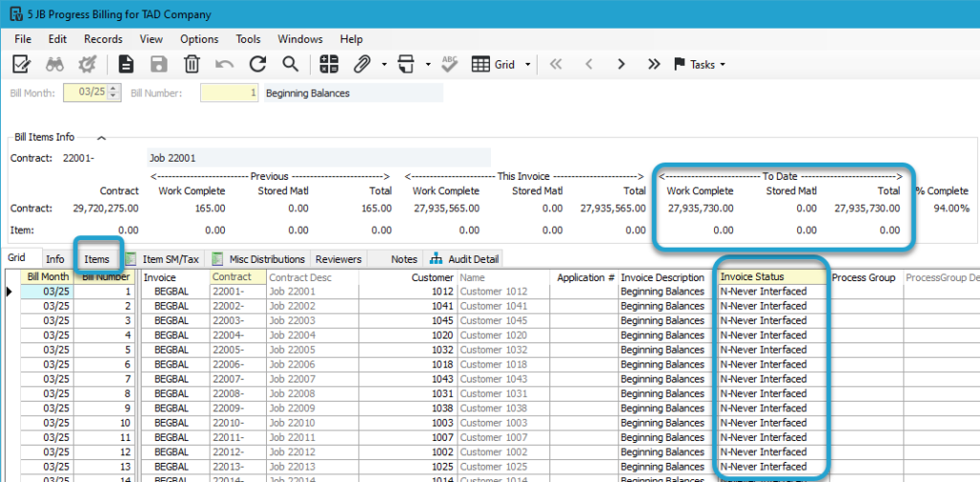
Task: Open the Tools menu
Action: (x=248, y=38)
